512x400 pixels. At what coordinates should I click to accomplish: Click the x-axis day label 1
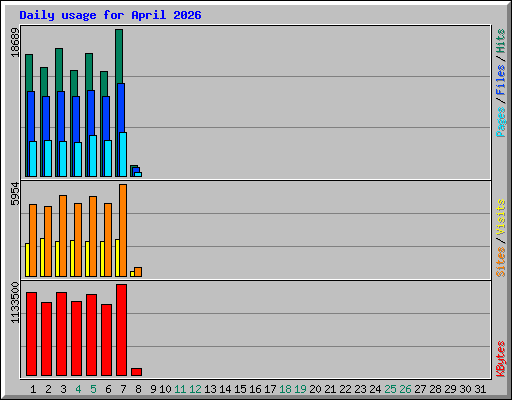point(33,389)
